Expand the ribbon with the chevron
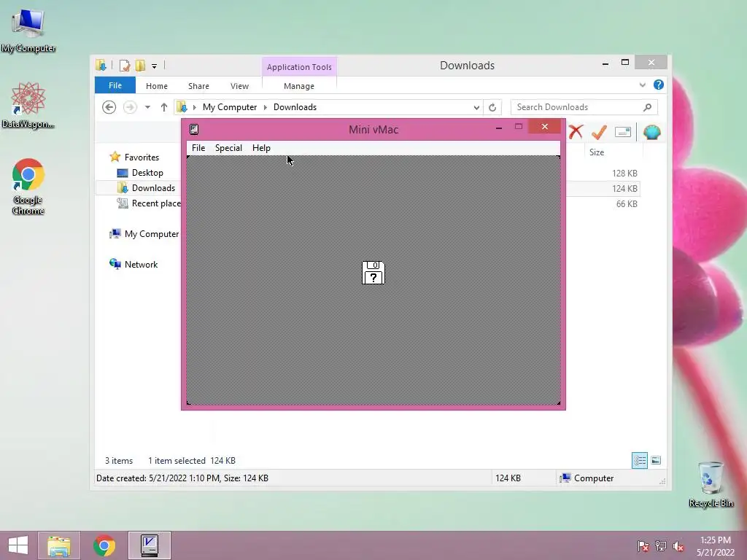Image resolution: width=747 pixels, height=560 pixels. (643, 85)
